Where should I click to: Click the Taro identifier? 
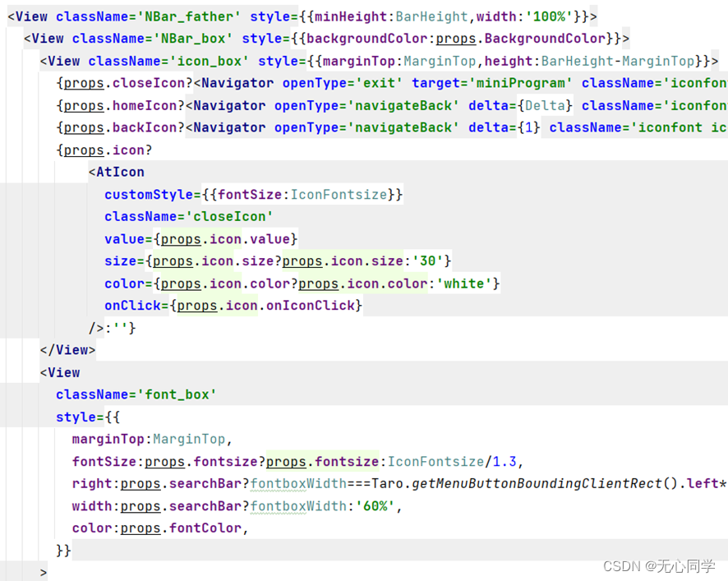click(387, 484)
